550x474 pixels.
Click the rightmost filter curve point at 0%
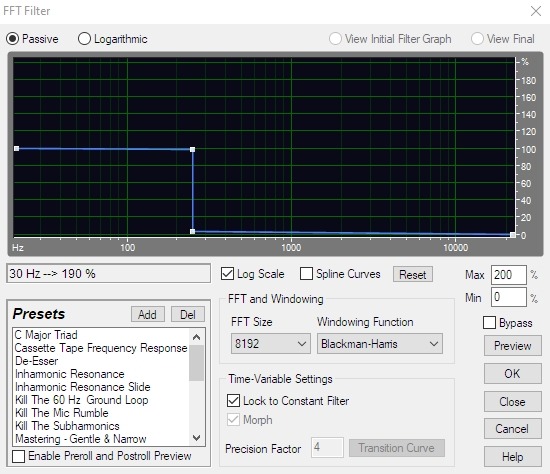[512, 235]
